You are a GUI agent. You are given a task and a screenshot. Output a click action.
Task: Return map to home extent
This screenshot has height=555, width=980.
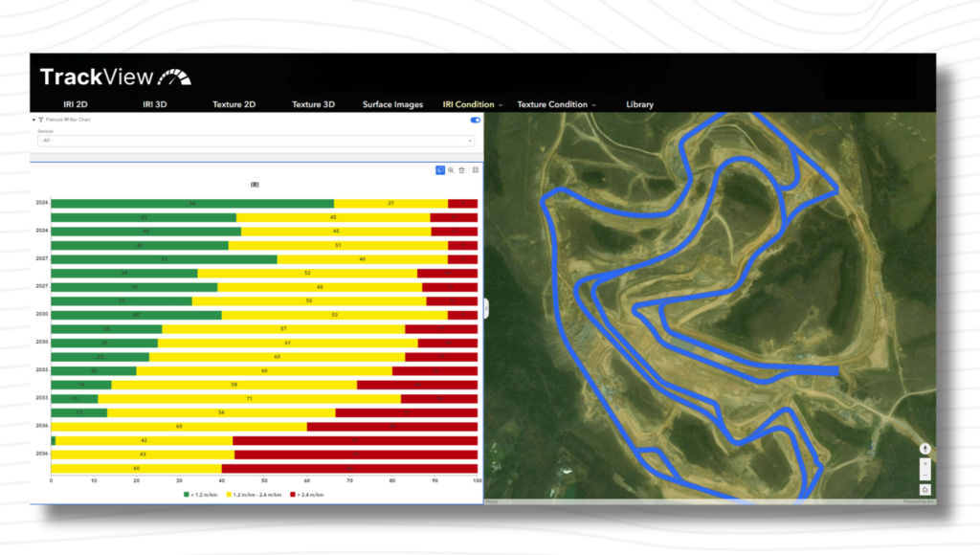point(925,490)
